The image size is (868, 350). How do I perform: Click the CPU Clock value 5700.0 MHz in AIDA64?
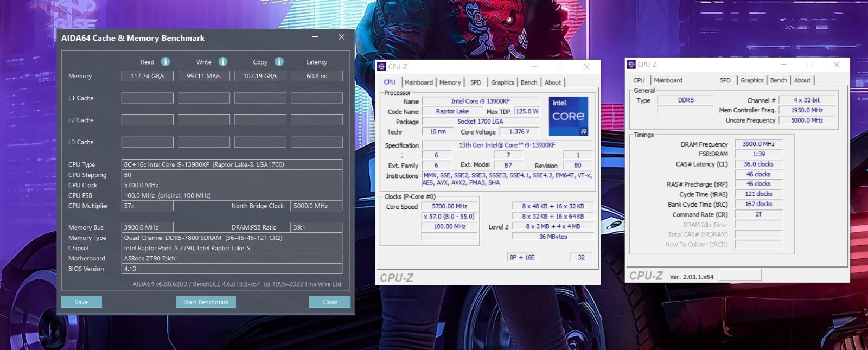point(232,185)
